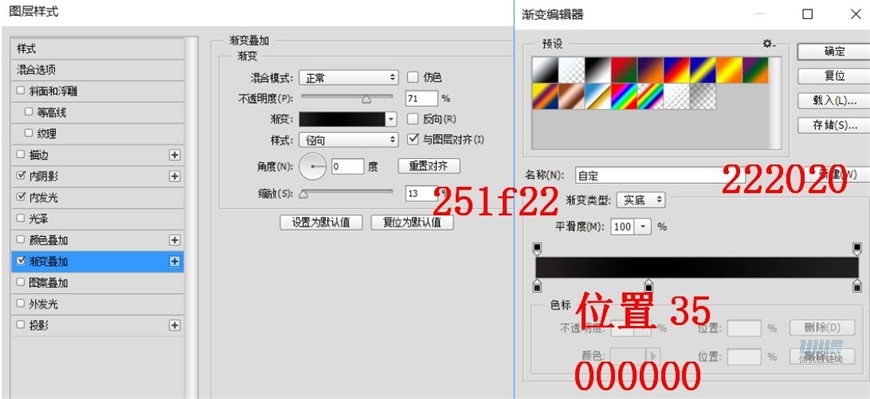
Task: Click plus icon beside 投影
Action: [175, 325]
